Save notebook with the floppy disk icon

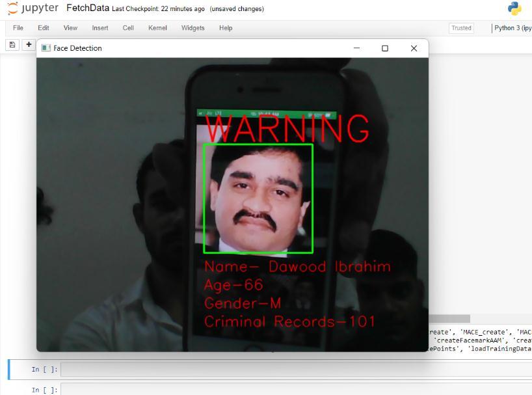click(12, 45)
